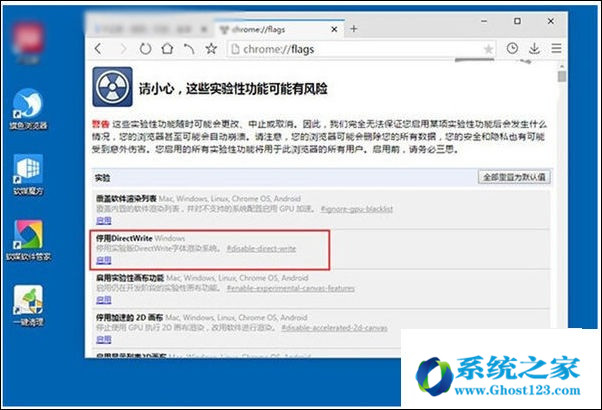Click the undo/restore arrow in toolbar
Viewport: 602px width, 410px height.
click(x=189, y=48)
